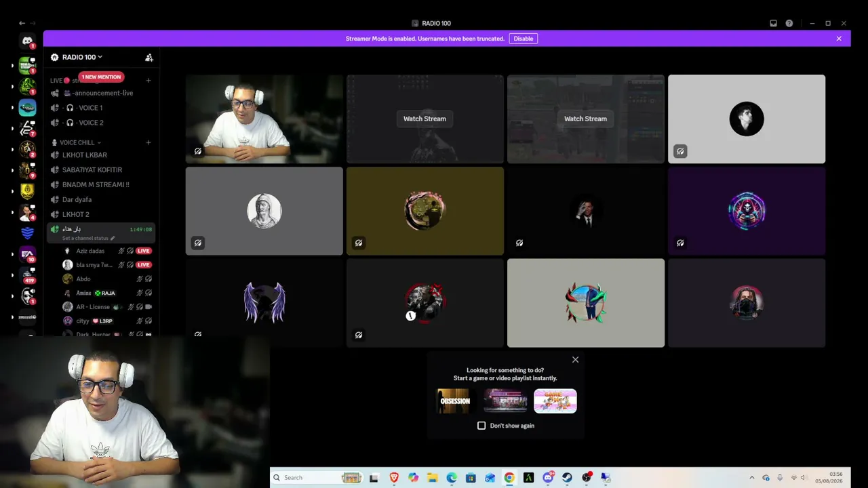This screenshot has height=488, width=868.
Task: Jump to the 1 NEW MENTION pill
Action: pyautogui.click(x=102, y=77)
